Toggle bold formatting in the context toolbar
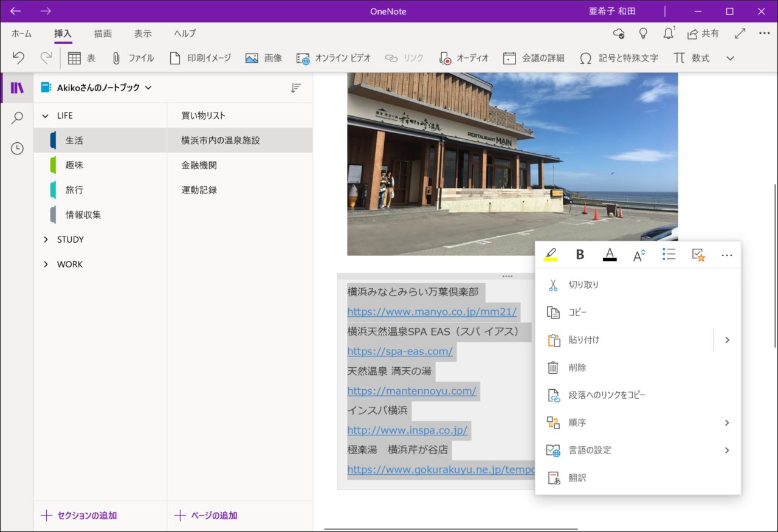778x532 pixels. (580, 255)
